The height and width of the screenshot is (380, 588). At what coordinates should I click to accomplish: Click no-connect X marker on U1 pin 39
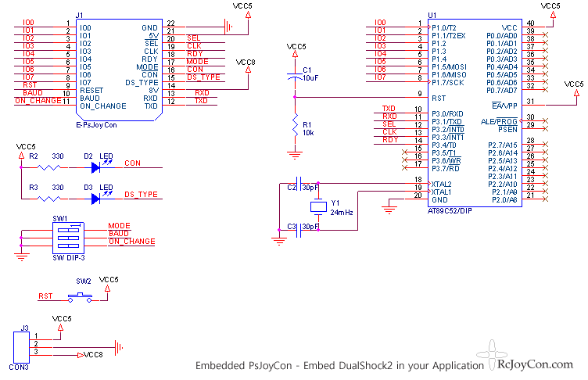545,35
